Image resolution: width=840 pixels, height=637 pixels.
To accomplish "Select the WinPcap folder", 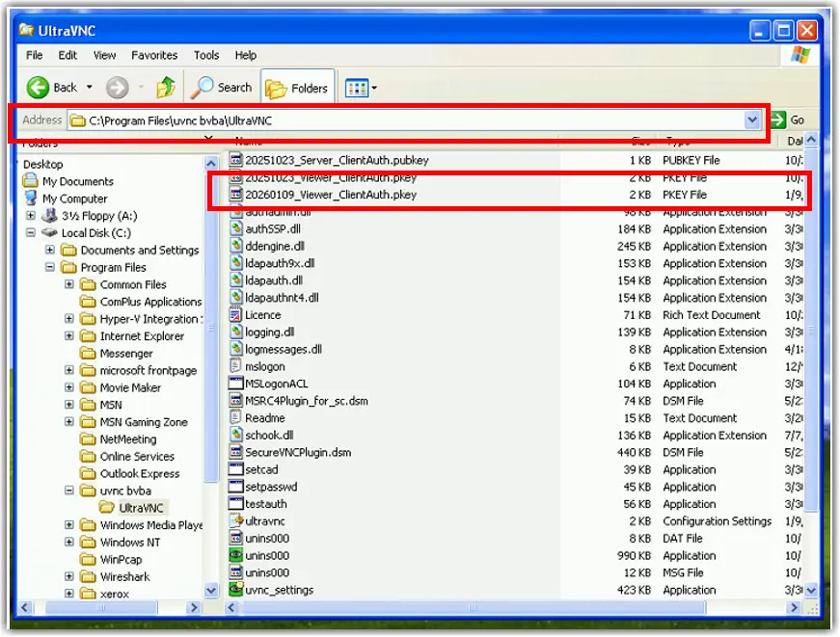I will click(x=112, y=559).
